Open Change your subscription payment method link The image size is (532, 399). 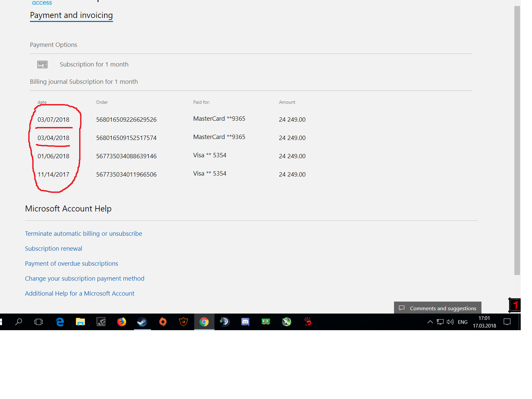click(x=84, y=279)
